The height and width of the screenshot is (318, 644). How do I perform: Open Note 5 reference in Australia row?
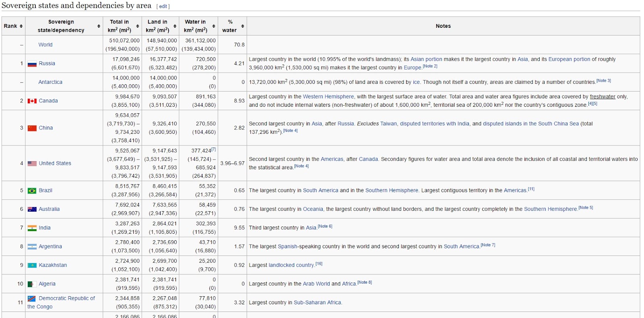586,208
